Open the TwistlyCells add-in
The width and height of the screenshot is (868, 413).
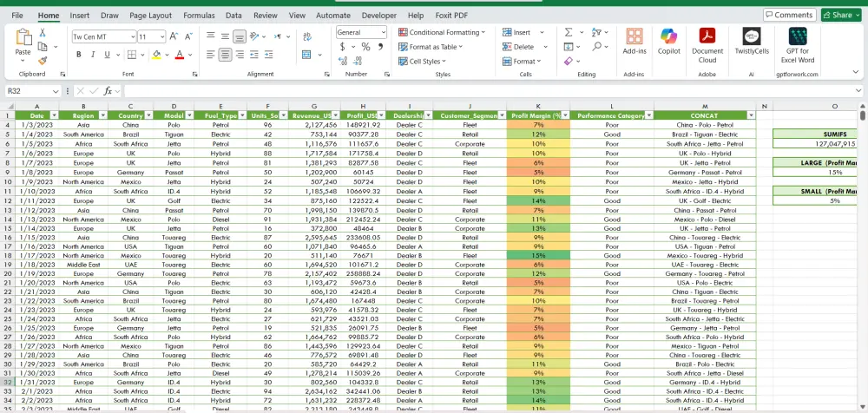coord(751,42)
